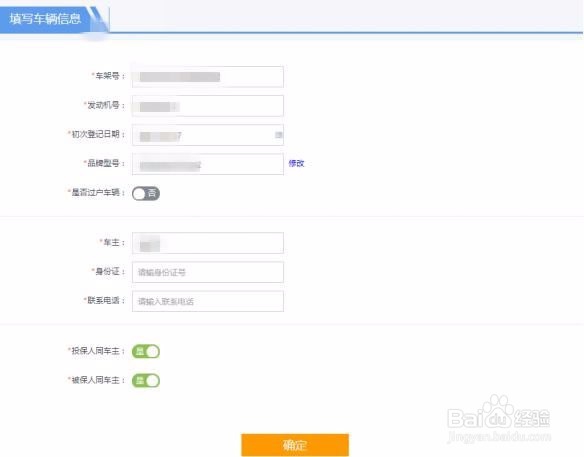584x457 pixels.
Task: Click the 车主 name input field
Action: click(208, 243)
